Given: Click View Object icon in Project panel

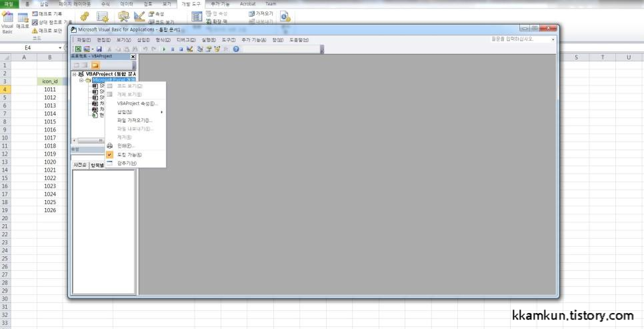Looking at the screenshot, I should point(85,65).
